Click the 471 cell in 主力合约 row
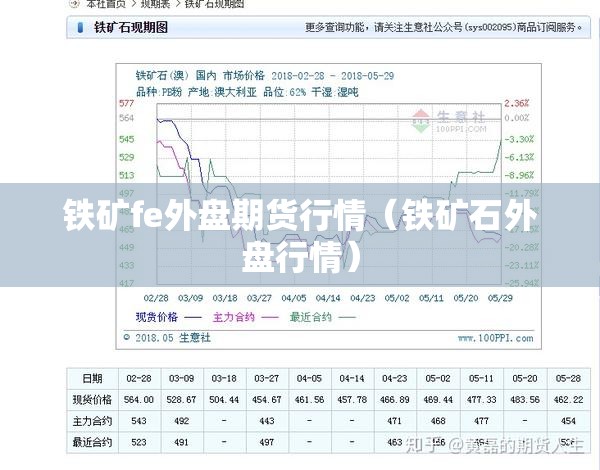The width and height of the screenshot is (600, 470). pyautogui.click(x=395, y=421)
